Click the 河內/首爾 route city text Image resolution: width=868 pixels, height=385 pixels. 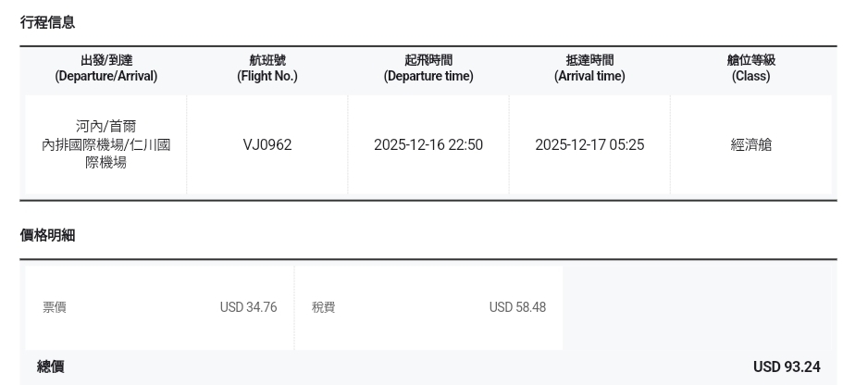[105, 127]
